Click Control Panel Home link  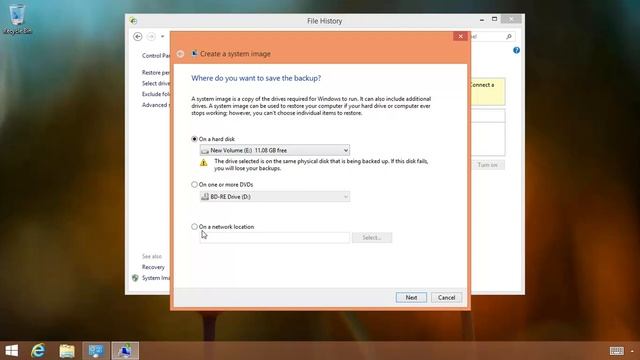click(x=156, y=56)
